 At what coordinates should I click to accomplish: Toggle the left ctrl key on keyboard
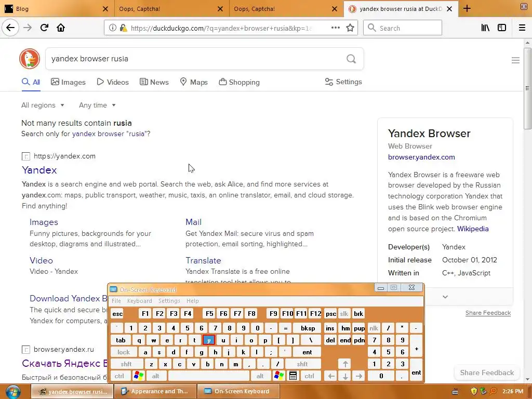click(119, 376)
